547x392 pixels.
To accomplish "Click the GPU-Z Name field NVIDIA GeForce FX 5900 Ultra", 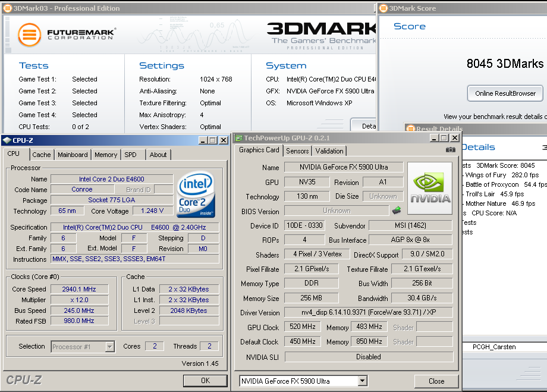I will [344, 167].
